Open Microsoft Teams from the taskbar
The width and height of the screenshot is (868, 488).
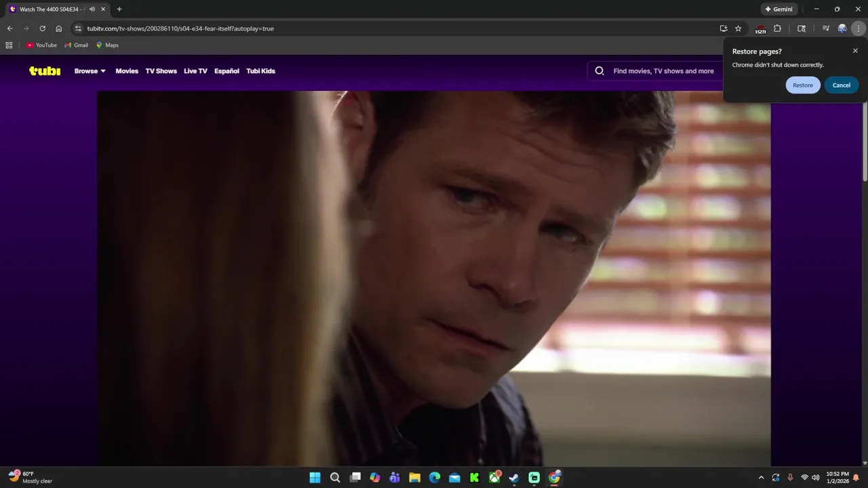pyautogui.click(x=395, y=478)
